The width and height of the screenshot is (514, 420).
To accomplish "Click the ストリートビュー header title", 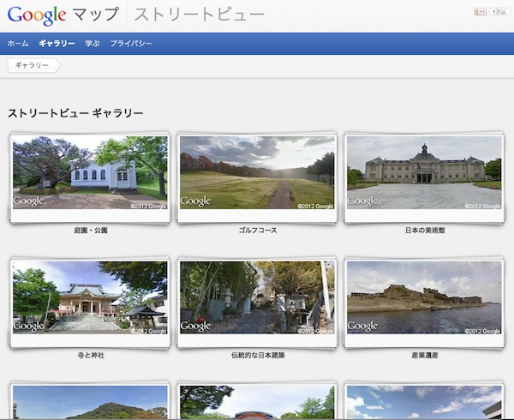I will pyautogui.click(x=199, y=15).
